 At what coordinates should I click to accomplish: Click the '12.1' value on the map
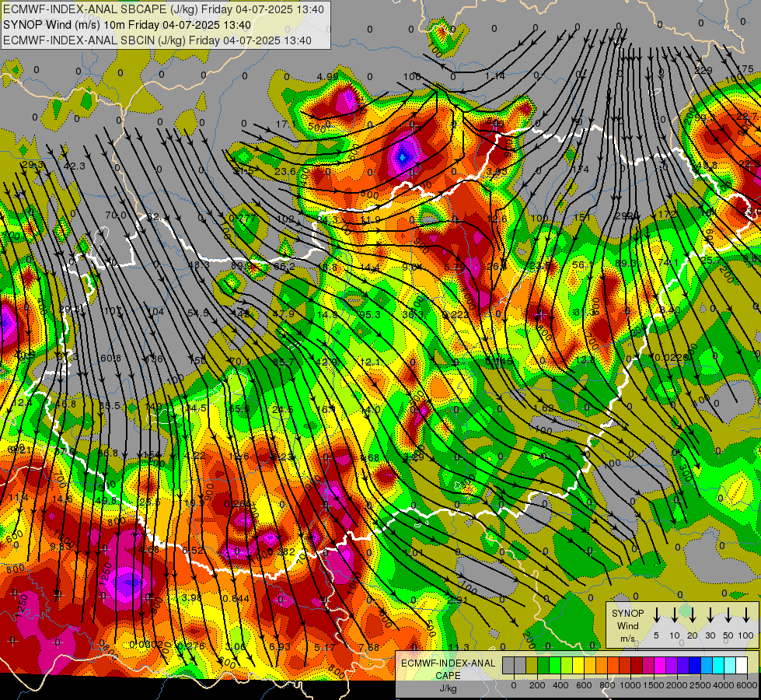[x=370, y=362]
